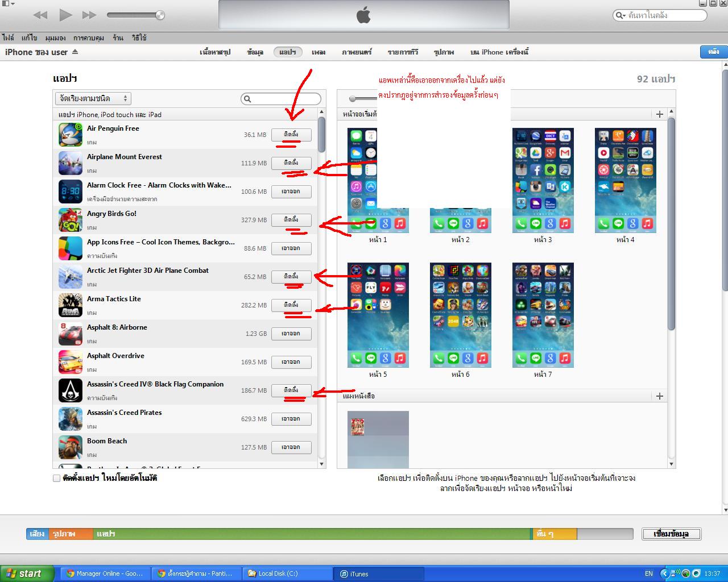The width and height of the screenshot is (728, 582).
Task: Click the Assassin's Creed Pirates app icon
Action: click(71, 419)
